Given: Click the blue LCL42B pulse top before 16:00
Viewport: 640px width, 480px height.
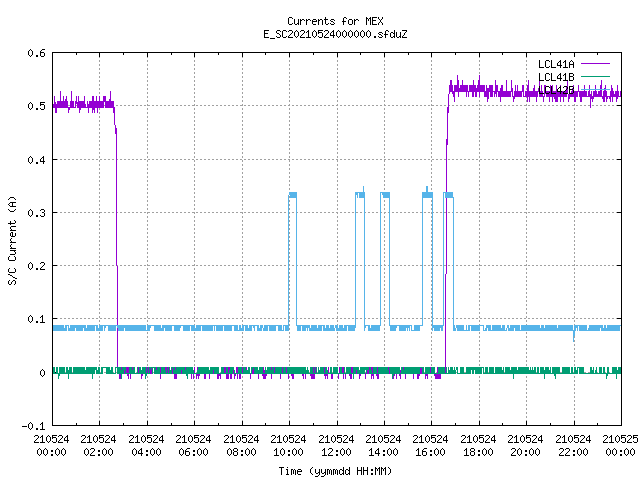Looking at the screenshot, I should (x=427, y=194).
